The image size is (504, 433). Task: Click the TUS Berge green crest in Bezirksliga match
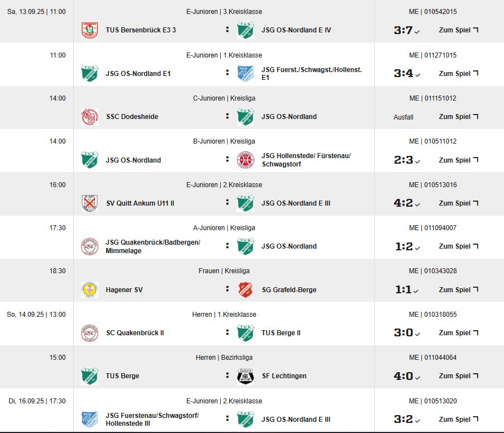coord(89,376)
